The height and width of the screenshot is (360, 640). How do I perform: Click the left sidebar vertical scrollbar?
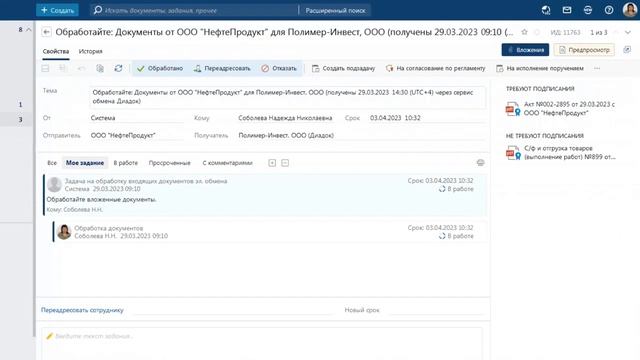pos(34,180)
